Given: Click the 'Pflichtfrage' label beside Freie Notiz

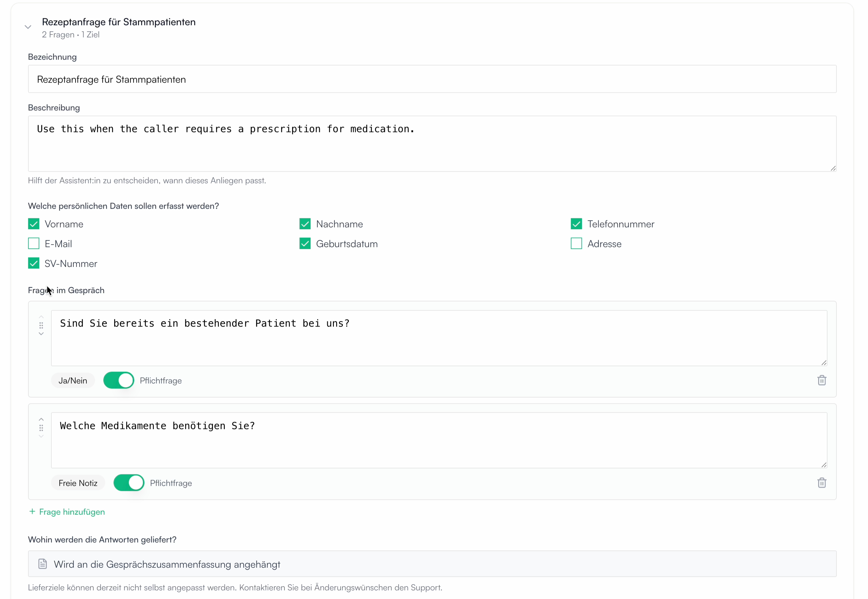Looking at the screenshot, I should pos(171,483).
